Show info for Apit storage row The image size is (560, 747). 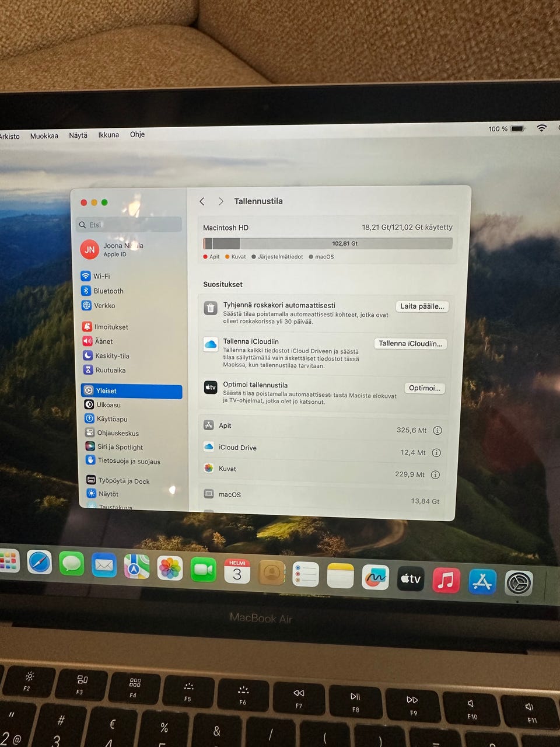pos(437,431)
